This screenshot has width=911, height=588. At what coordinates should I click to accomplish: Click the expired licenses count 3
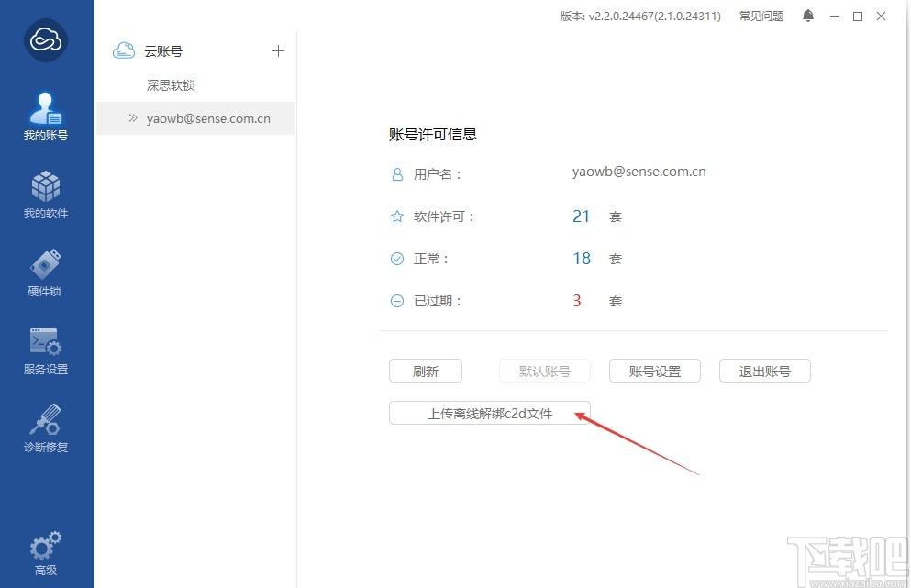point(577,301)
